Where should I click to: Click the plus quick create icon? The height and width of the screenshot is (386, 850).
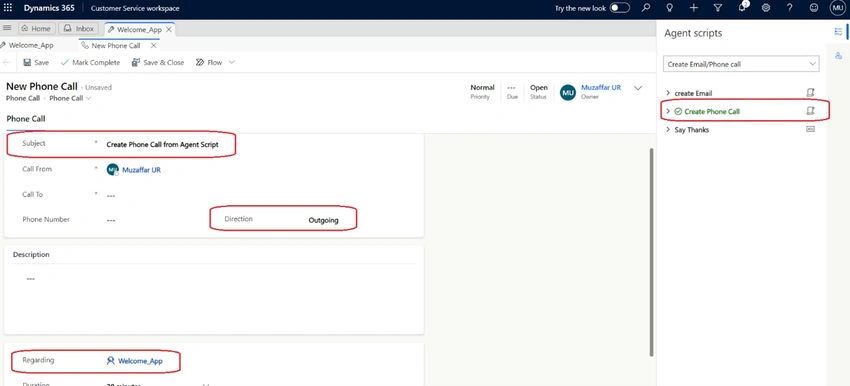coord(693,8)
